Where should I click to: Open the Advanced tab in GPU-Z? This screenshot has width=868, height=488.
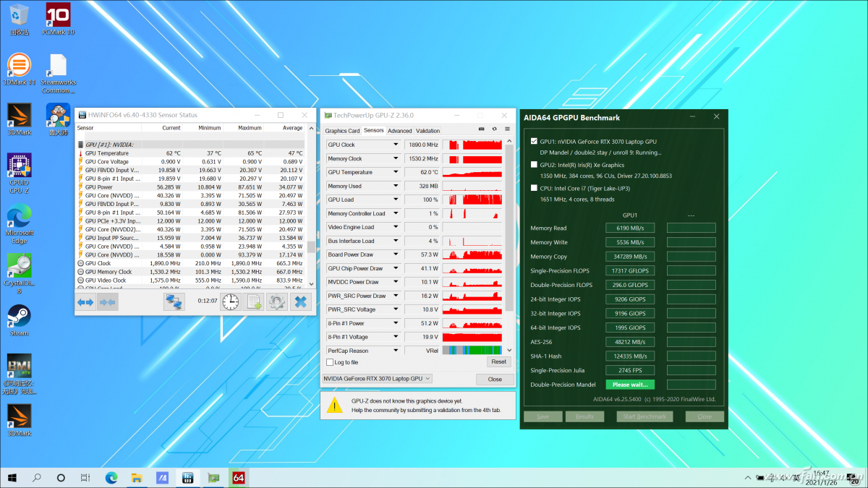pyautogui.click(x=399, y=131)
